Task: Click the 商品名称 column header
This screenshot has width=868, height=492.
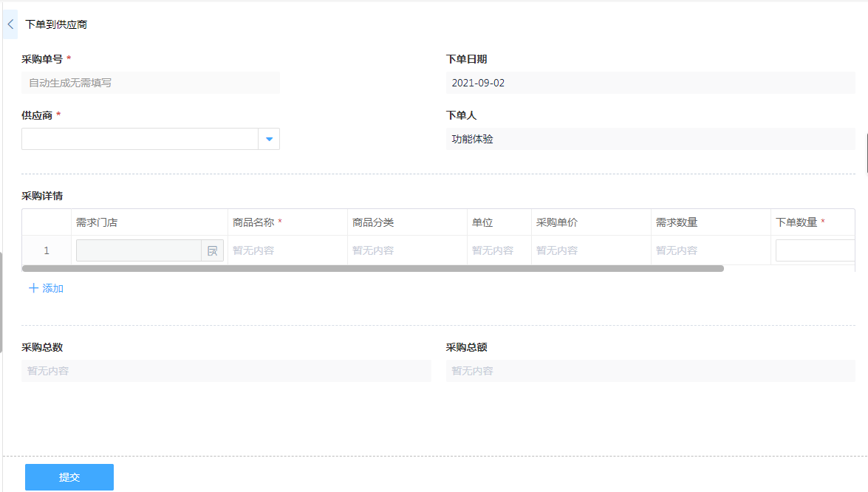Action: tap(287, 222)
